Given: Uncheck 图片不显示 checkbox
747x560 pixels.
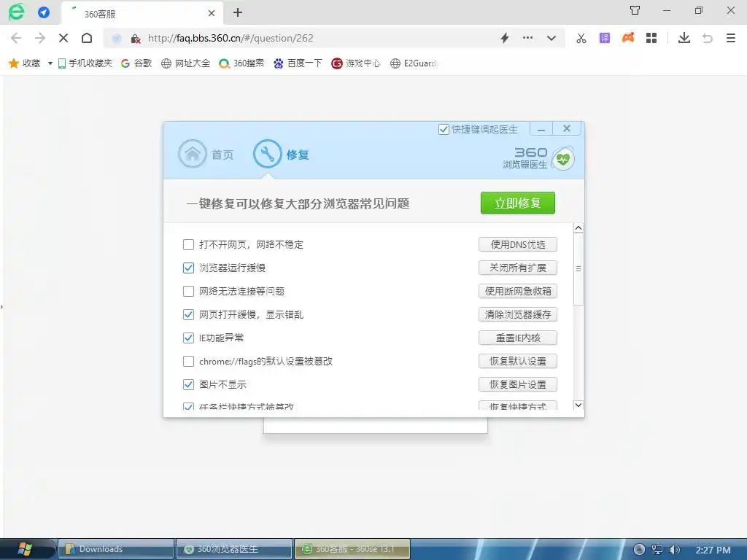Looking at the screenshot, I should pyautogui.click(x=189, y=385).
